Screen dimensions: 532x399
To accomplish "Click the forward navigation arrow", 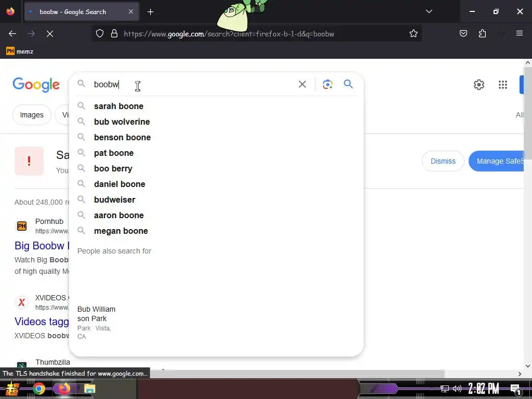I will click(31, 34).
